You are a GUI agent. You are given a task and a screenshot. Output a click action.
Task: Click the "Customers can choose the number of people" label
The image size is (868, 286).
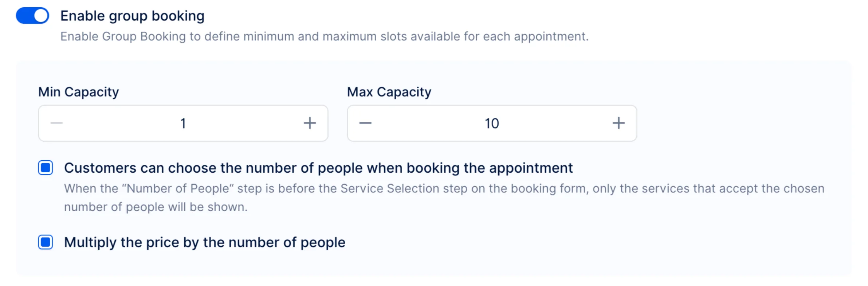pos(318,168)
